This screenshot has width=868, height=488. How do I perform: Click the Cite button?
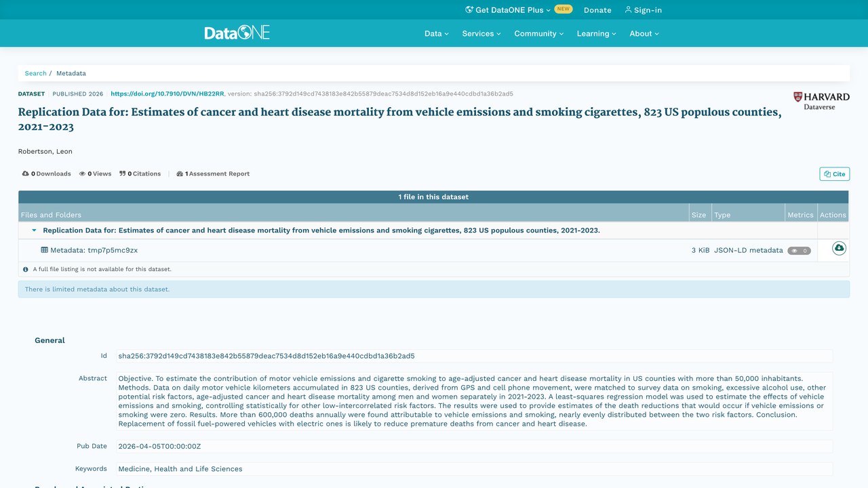[835, 174]
